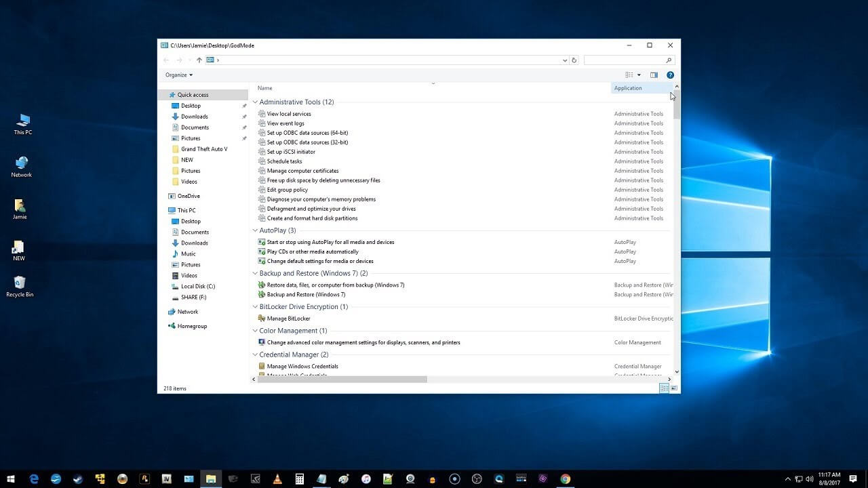
Task: Click the Help question mark icon
Action: pyautogui.click(x=670, y=75)
